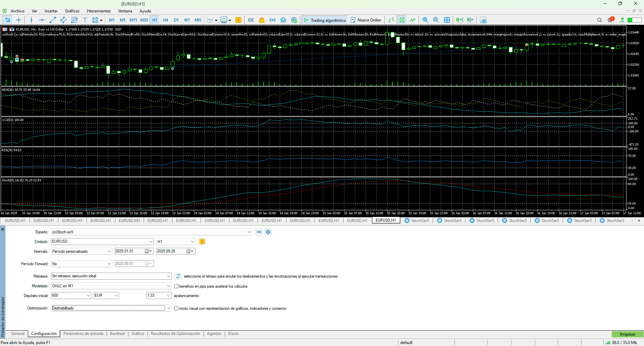
Task: Click the tile windows grid icon
Action: (x=447, y=20)
